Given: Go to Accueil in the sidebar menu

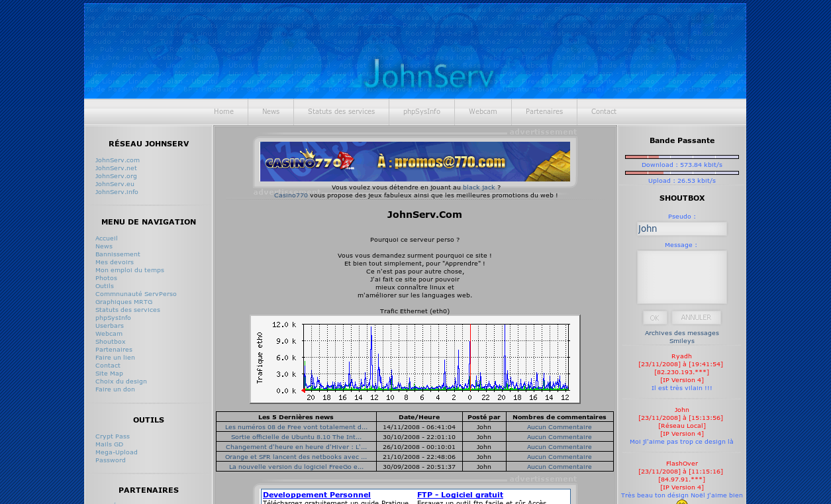Looking at the screenshot, I should 107,238.
